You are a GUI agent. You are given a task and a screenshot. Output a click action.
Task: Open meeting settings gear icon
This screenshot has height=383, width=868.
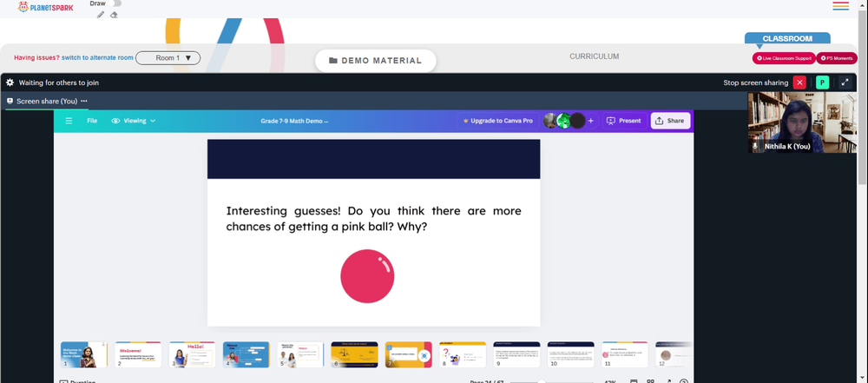(x=10, y=83)
